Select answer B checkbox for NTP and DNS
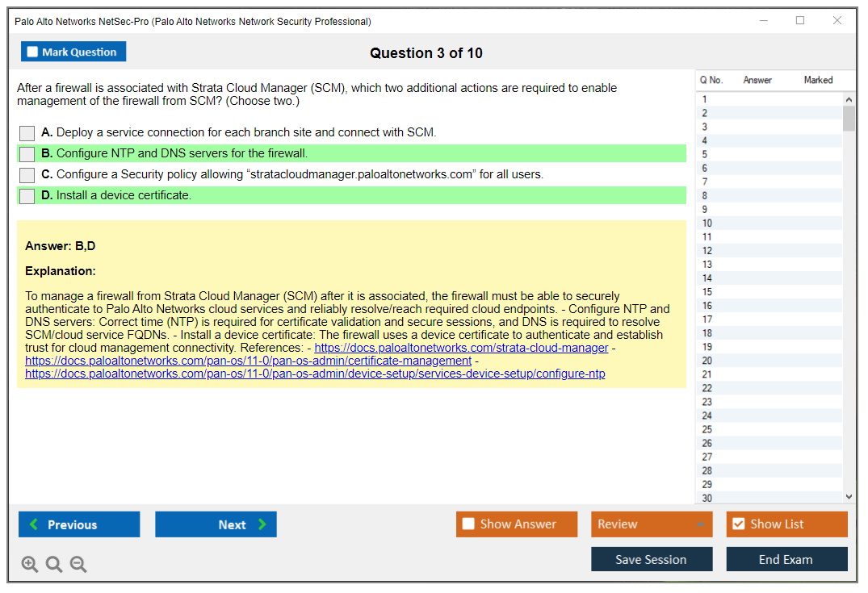Image resolution: width=868 pixels, height=593 pixels. coord(27,154)
